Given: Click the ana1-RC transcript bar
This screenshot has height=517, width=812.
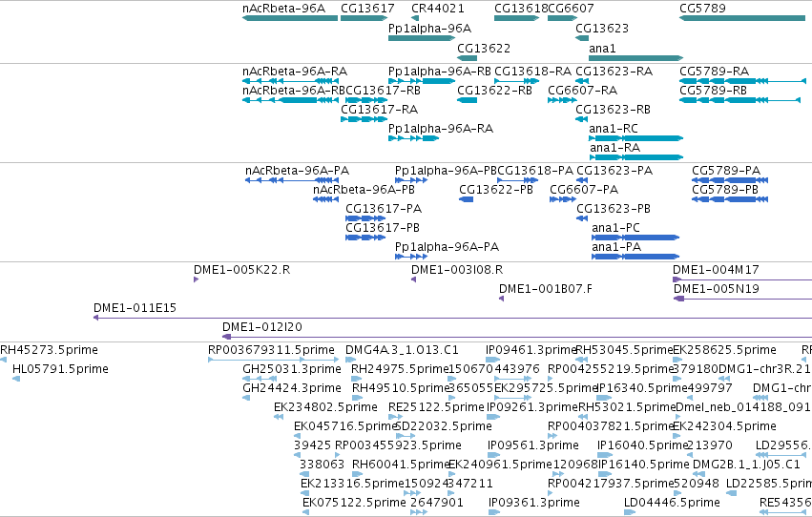Looking at the screenshot, I should [635, 138].
